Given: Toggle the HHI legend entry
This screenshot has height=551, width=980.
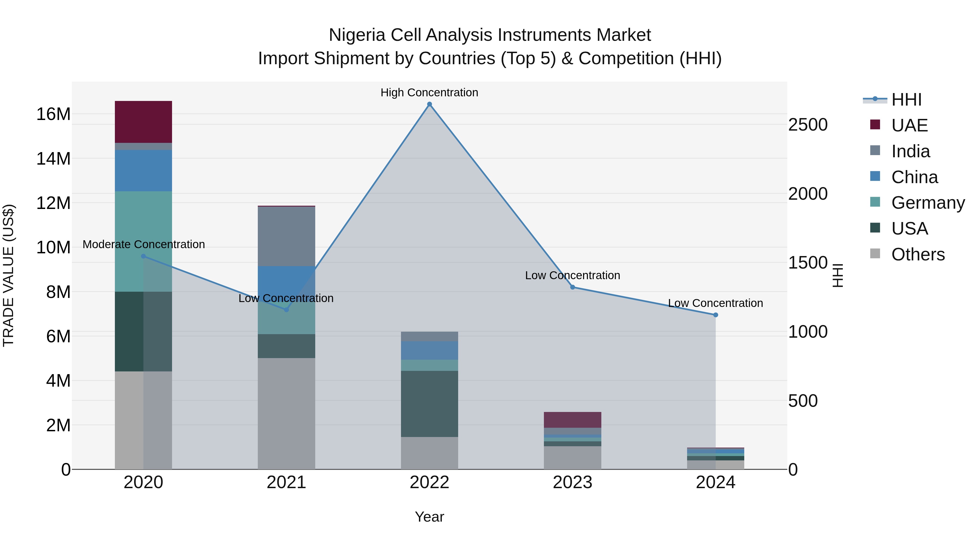Looking at the screenshot, I should point(892,100).
